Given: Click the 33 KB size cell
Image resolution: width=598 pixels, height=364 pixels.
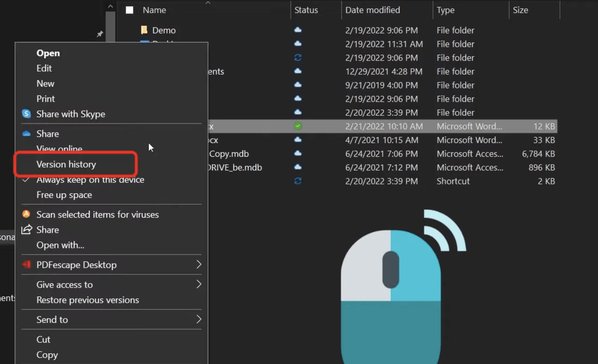Looking at the screenshot, I should [x=544, y=140].
